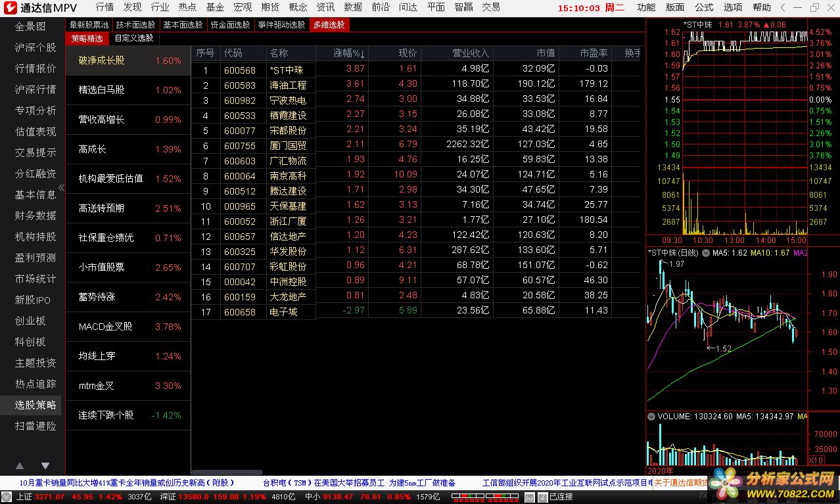
Task: Open 科创板 in the left sidebar
Action: [x=31, y=342]
